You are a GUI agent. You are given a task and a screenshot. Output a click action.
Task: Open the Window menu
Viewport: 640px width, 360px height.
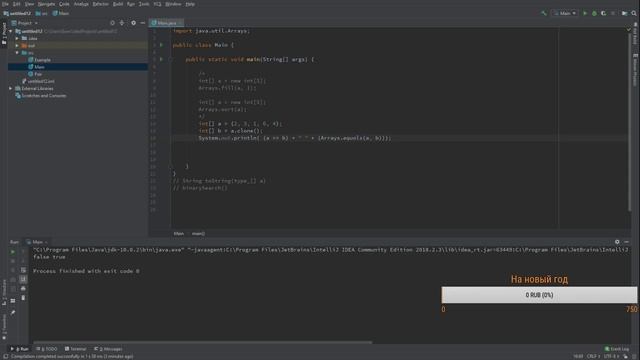(x=173, y=4)
